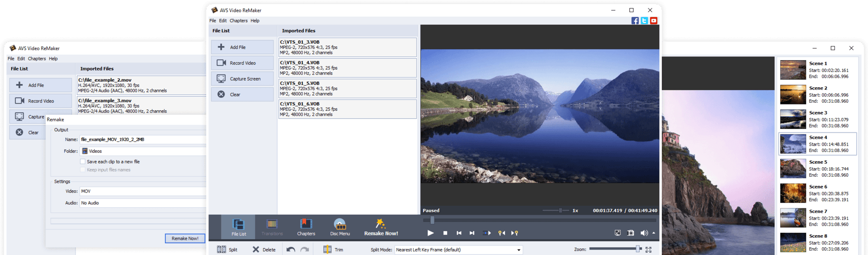Click the Delete tool with the X icon
This screenshot has width=868, height=255.
[x=264, y=250]
